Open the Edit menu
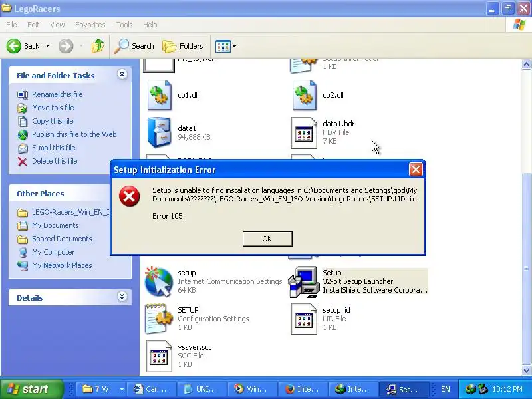The image size is (532, 399). (33, 25)
